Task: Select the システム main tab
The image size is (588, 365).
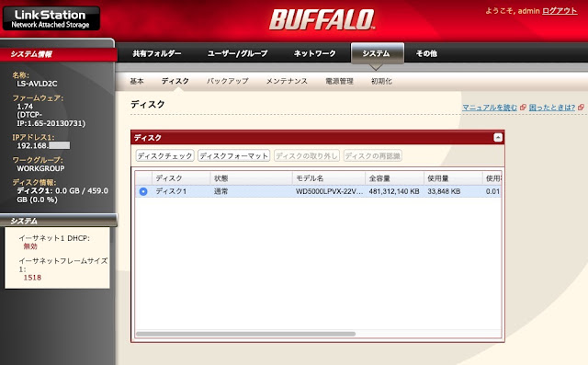Action: (x=377, y=53)
